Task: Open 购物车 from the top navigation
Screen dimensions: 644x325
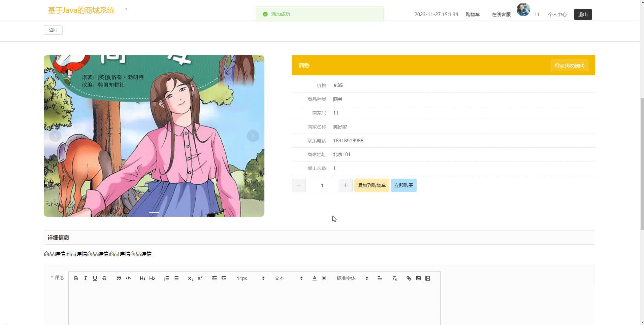Action: click(x=472, y=14)
